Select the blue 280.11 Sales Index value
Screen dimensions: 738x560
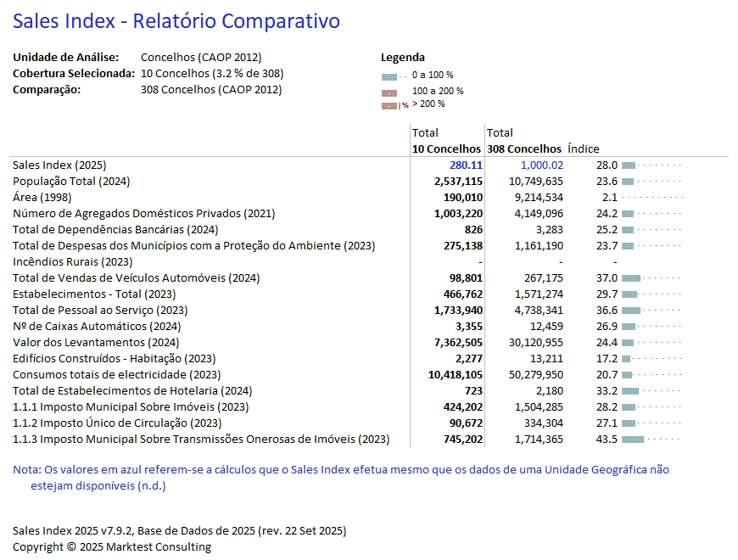tap(466, 165)
